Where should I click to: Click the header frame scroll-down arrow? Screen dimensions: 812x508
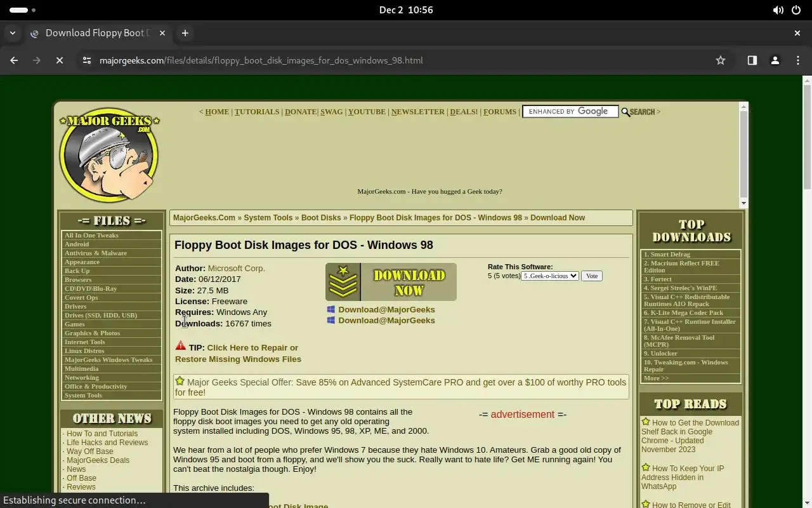pos(744,203)
